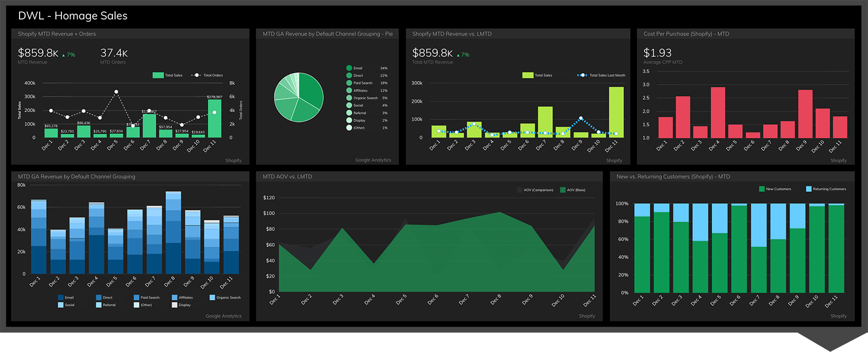Click the AOV (Comparison) legend marker
Screen dimensions: 868x353
520,190
